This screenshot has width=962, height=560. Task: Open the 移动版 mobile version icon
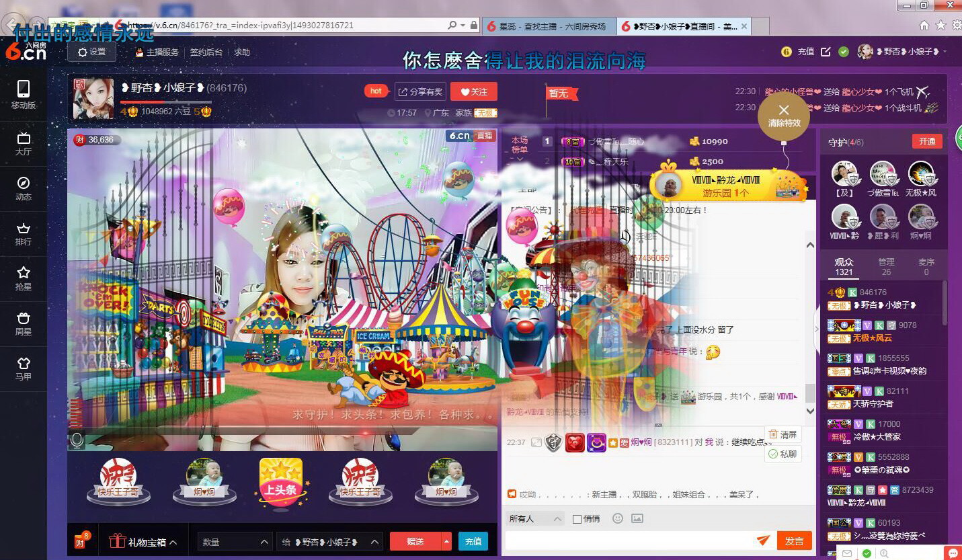[x=24, y=94]
